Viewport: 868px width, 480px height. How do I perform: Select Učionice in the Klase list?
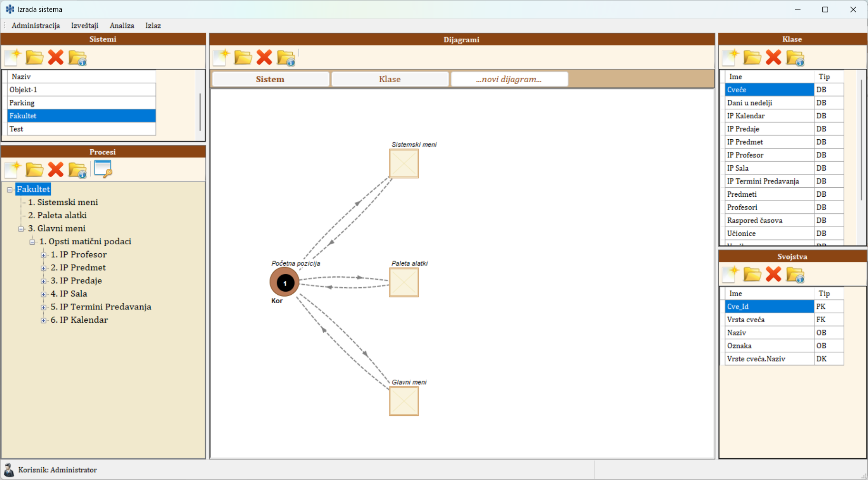pyautogui.click(x=784, y=233)
